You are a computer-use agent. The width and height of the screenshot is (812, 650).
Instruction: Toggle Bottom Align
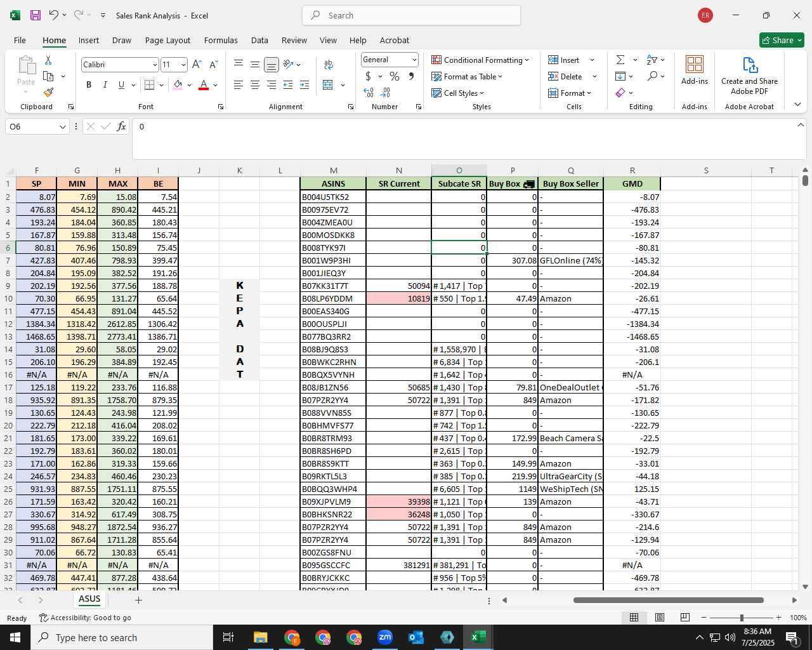tap(271, 64)
